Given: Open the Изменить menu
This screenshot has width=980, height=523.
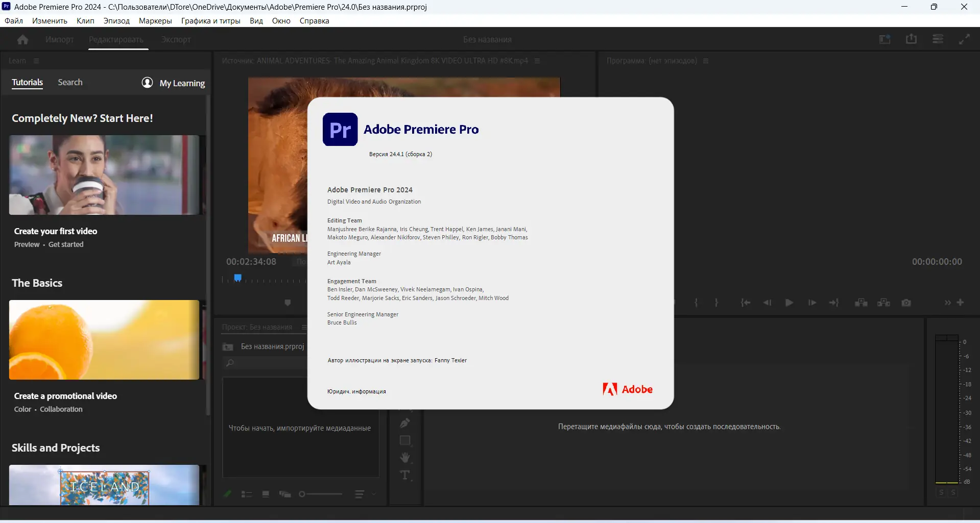Looking at the screenshot, I should [x=50, y=21].
